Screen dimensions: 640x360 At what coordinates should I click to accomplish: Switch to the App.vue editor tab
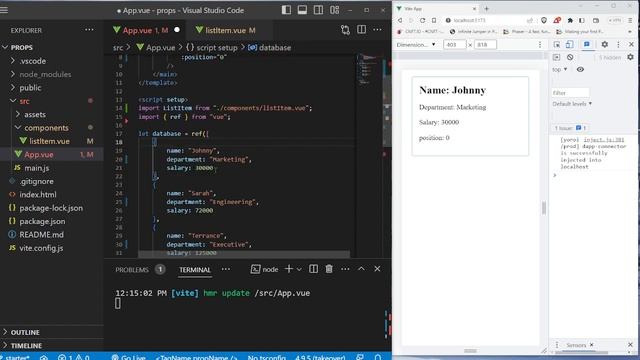click(145, 30)
